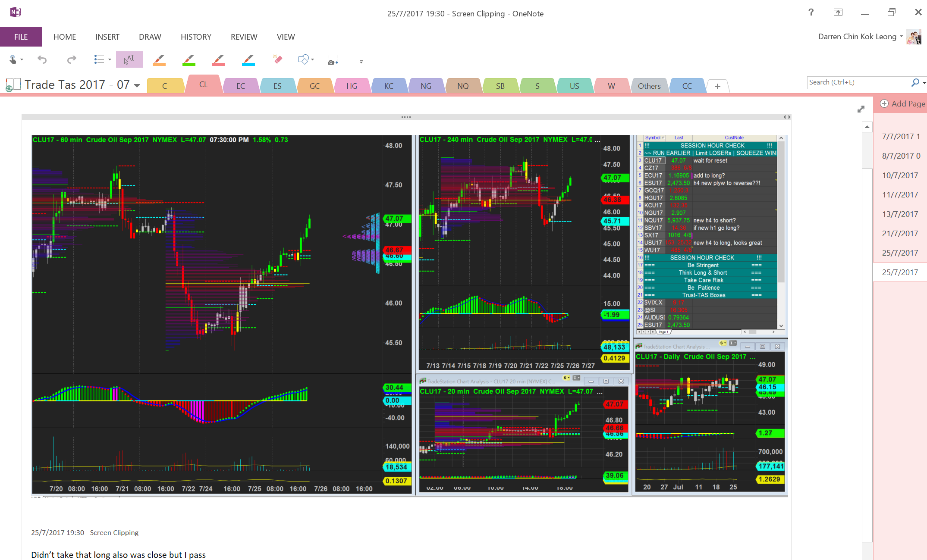Open the 21/7/2017 page

pos(901,233)
